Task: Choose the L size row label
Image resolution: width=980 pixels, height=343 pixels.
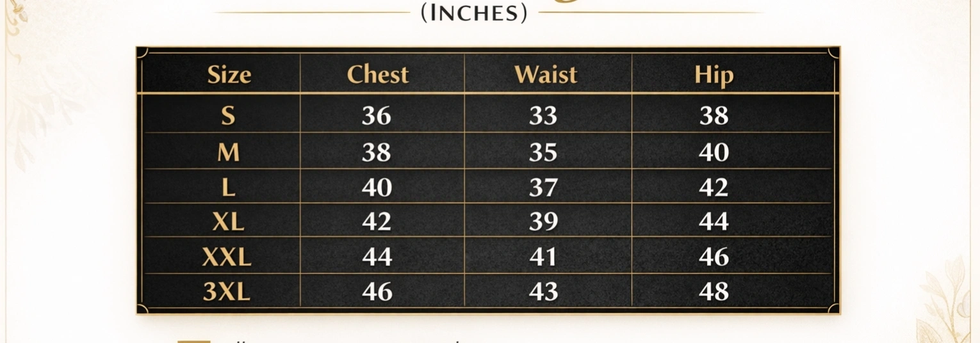Action: [228, 187]
